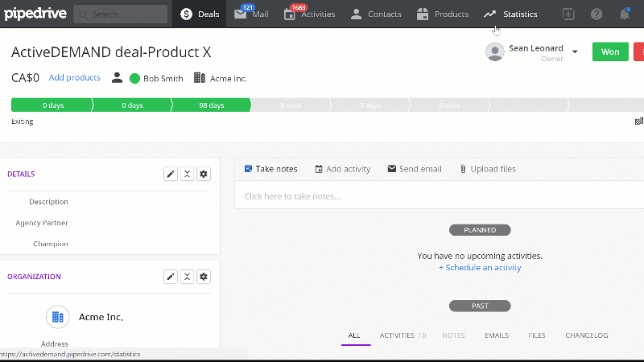The image size is (644, 362).
Task: Click the Add products link
Action: [74, 77]
